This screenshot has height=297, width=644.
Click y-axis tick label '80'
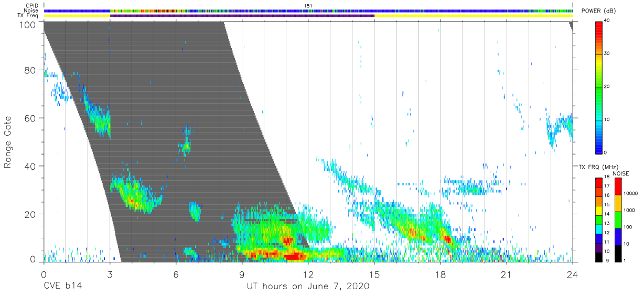pyautogui.click(x=30, y=70)
